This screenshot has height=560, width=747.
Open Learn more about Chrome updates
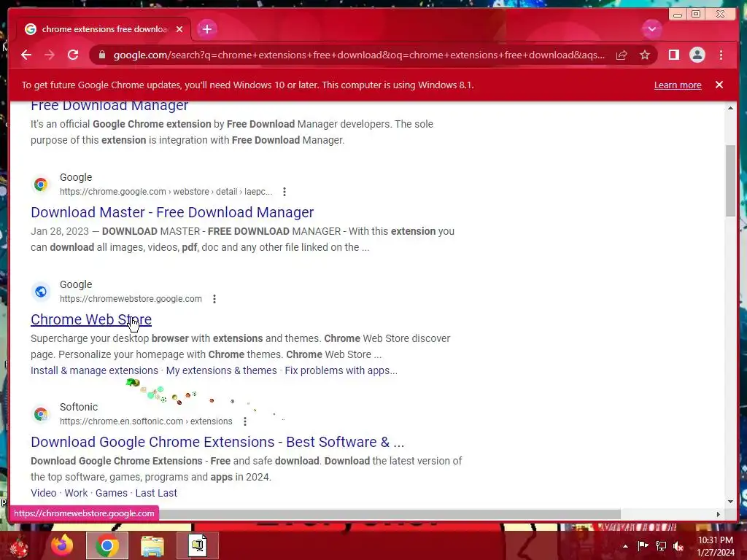(x=678, y=85)
